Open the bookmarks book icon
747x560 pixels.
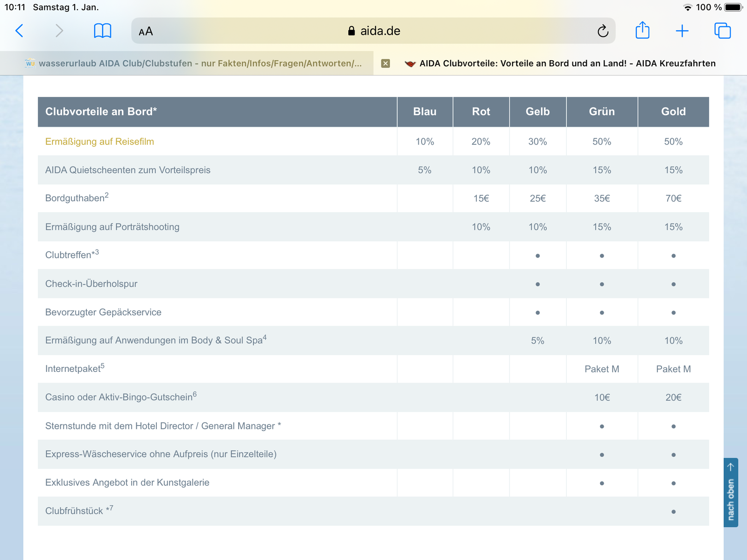(102, 31)
